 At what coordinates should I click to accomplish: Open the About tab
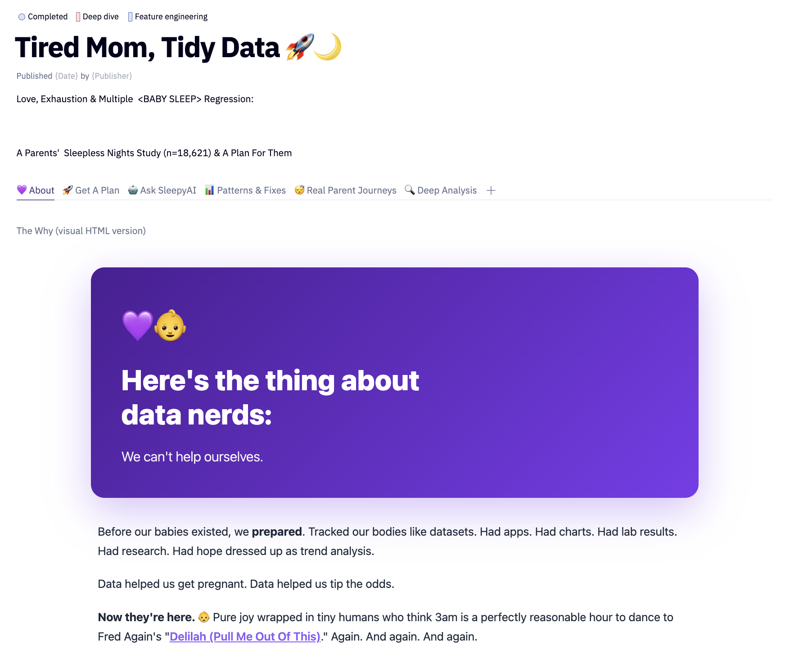(x=36, y=190)
